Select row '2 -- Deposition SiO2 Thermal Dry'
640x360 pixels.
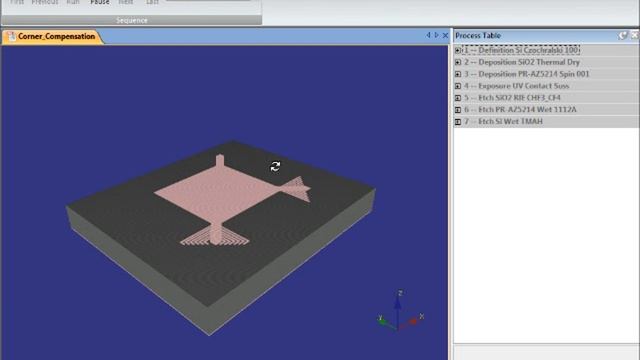tap(546, 62)
